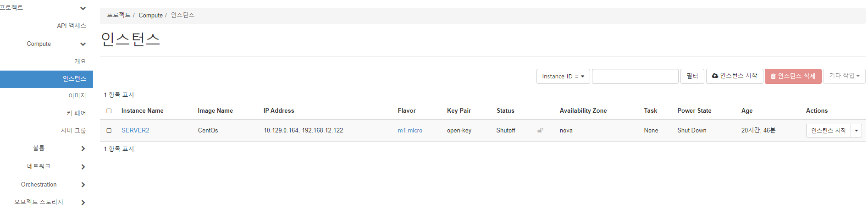Screen dimensions: 868x209
Task: Click the Shut Down power state cell
Action: (692, 131)
